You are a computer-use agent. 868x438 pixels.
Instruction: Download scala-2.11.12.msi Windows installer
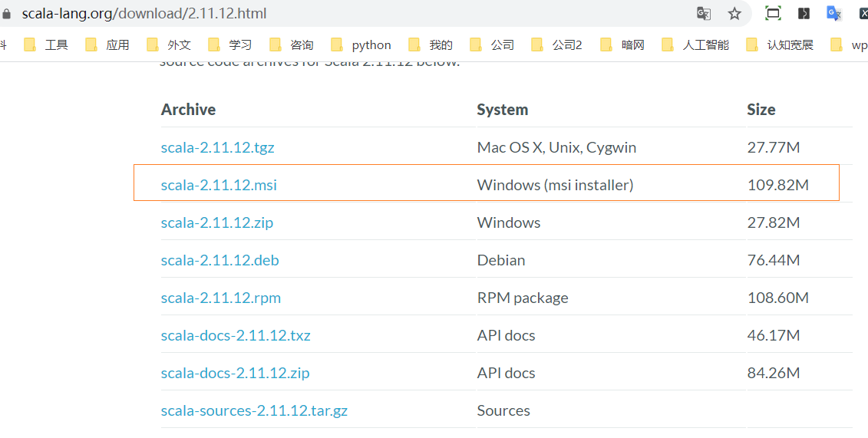[219, 185]
